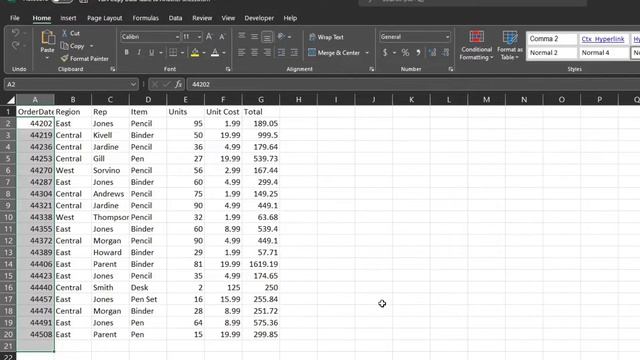Decrease indent icon
Image resolution: width=640 pixels, height=360 pixels.
[x=281, y=53]
